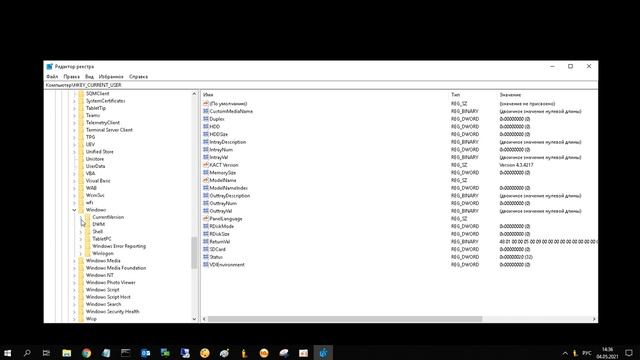Click the icon beside the (По умолчанию) value
The width and height of the screenshot is (640, 360).
pyautogui.click(x=206, y=104)
